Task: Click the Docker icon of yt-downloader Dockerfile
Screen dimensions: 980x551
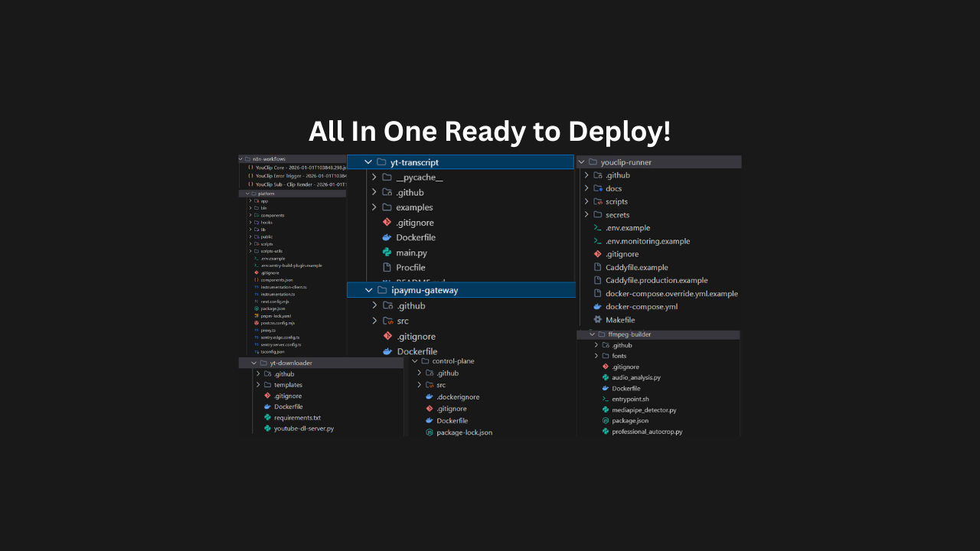Action: (267, 407)
